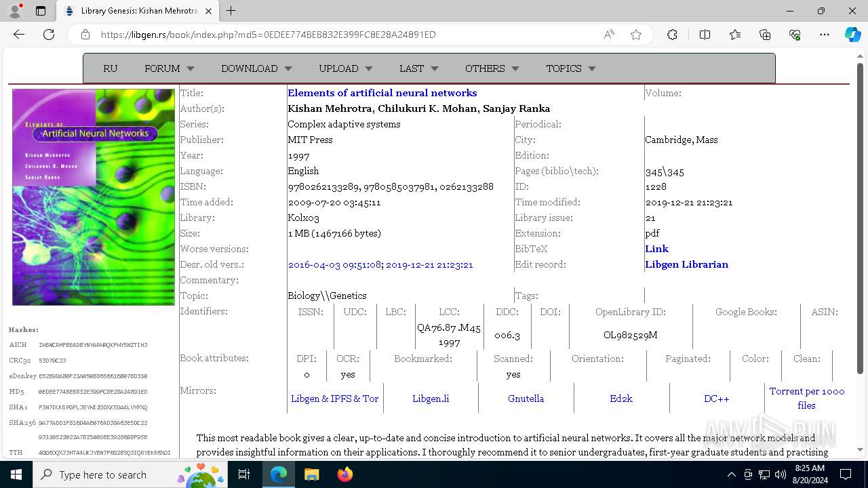The image size is (868, 488).
Task: Open File Explorer taskbar icon
Action: click(311, 474)
